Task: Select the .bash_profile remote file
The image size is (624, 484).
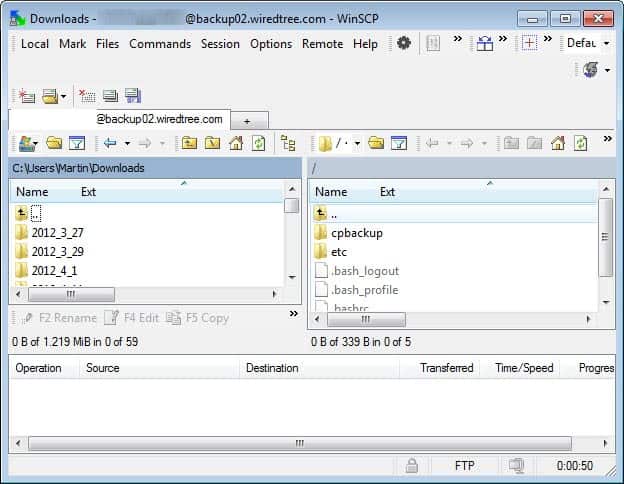Action: pos(357,290)
